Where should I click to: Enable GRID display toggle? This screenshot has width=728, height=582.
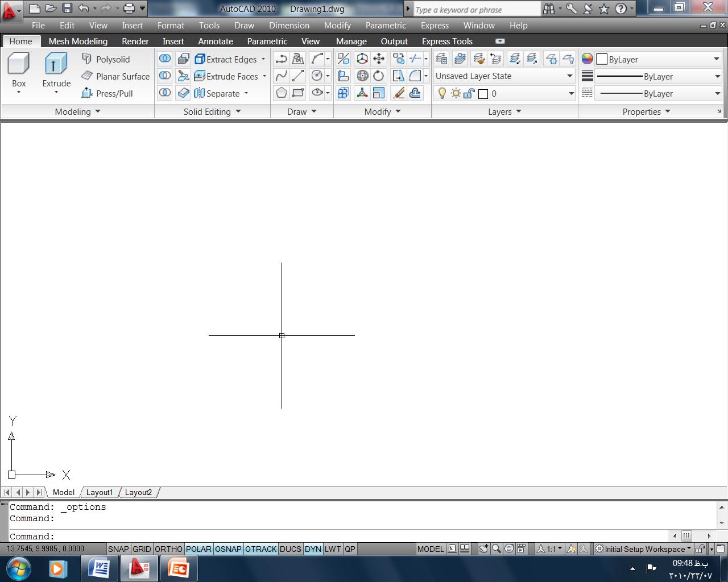(142, 549)
